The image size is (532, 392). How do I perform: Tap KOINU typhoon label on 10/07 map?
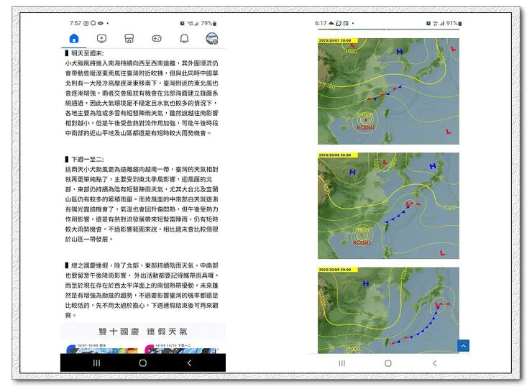(365, 127)
